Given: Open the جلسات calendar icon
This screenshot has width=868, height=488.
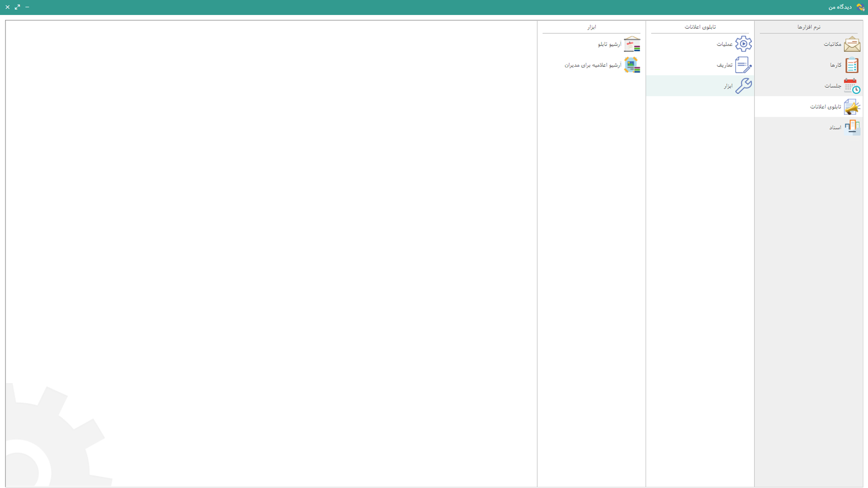Looking at the screenshot, I should [852, 86].
